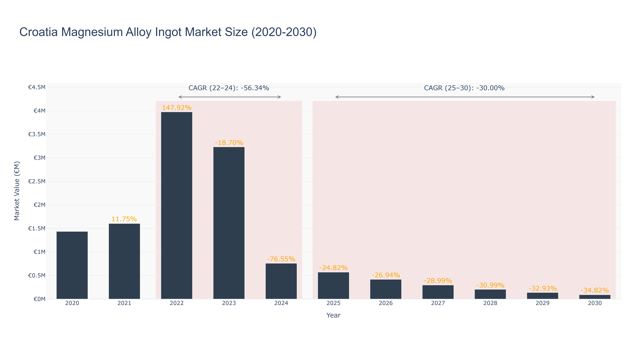
Task: Click the -18.70% growth label
Action: pos(229,143)
